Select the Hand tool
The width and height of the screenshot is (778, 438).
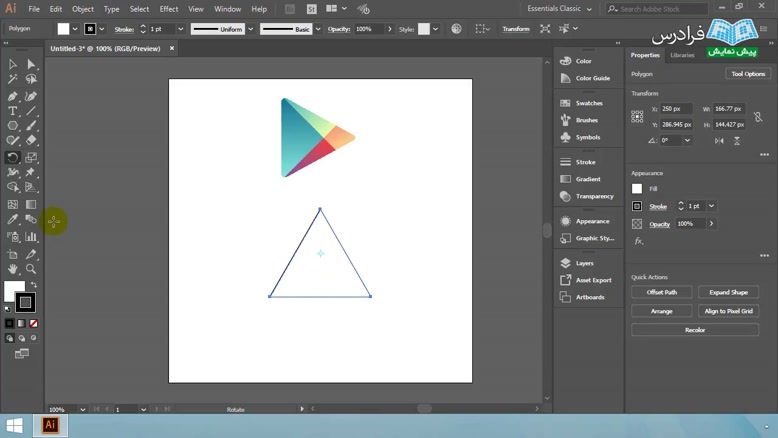12,269
